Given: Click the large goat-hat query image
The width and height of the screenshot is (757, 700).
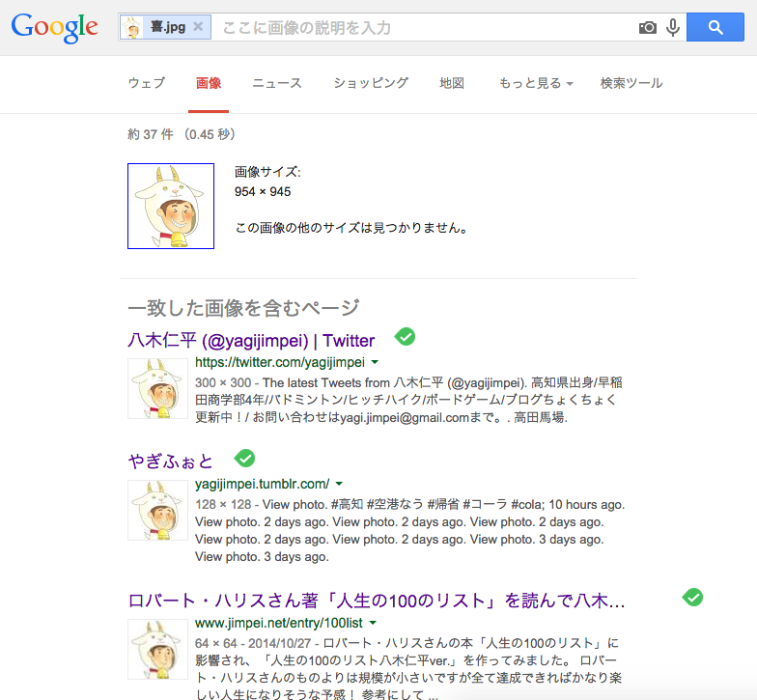Looking at the screenshot, I should 171,207.
